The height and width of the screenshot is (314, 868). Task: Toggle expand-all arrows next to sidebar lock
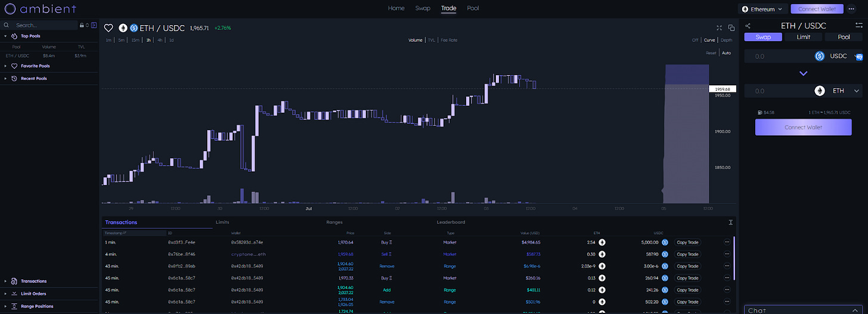(87, 26)
